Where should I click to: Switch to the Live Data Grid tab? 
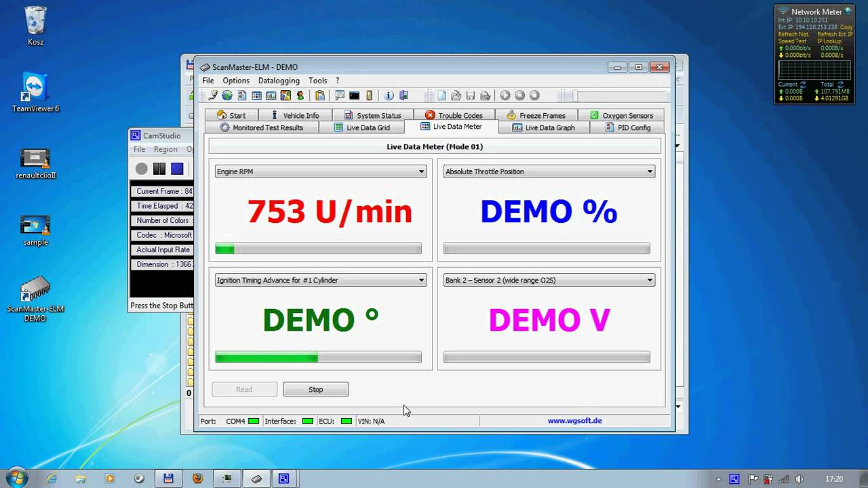pos(362,127)
